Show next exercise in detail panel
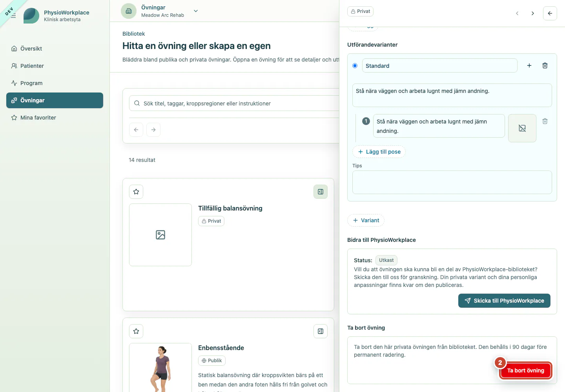 tap(533, 13)
